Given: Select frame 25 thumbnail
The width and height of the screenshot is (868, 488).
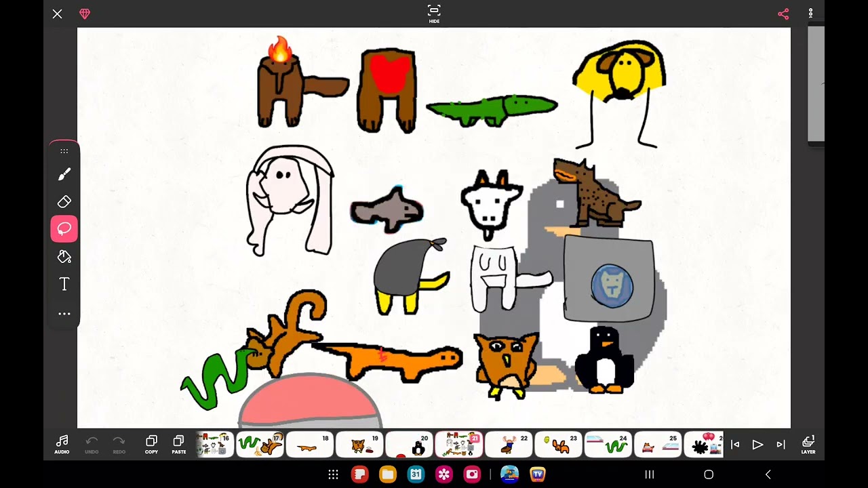Looking at the screenshot, I should (x=658, y=445).
